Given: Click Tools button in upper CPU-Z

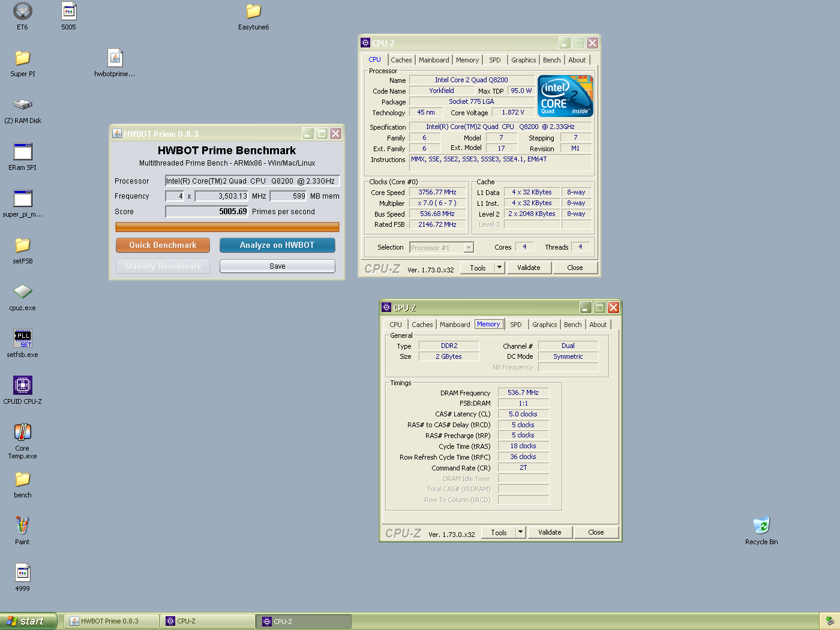Looking at the screenshot, I should 478,268.
